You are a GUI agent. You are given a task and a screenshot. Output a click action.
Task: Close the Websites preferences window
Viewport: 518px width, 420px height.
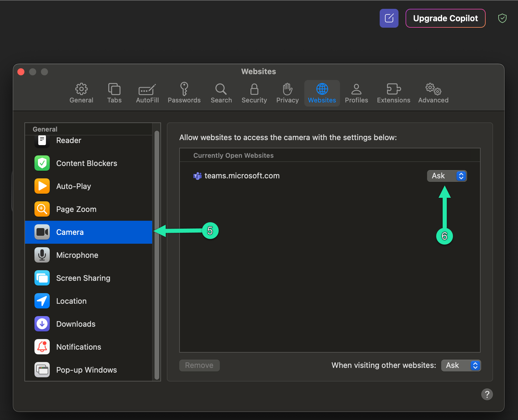tap(21, 72)
